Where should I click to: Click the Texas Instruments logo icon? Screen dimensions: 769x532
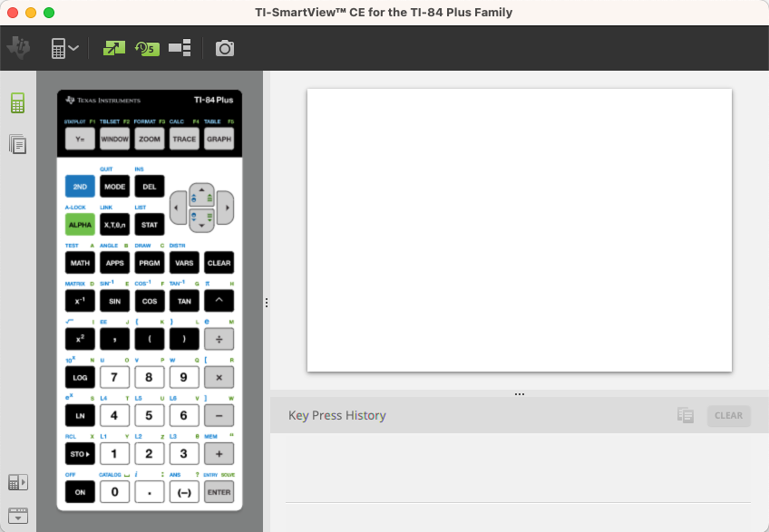(x=19, y=48)
